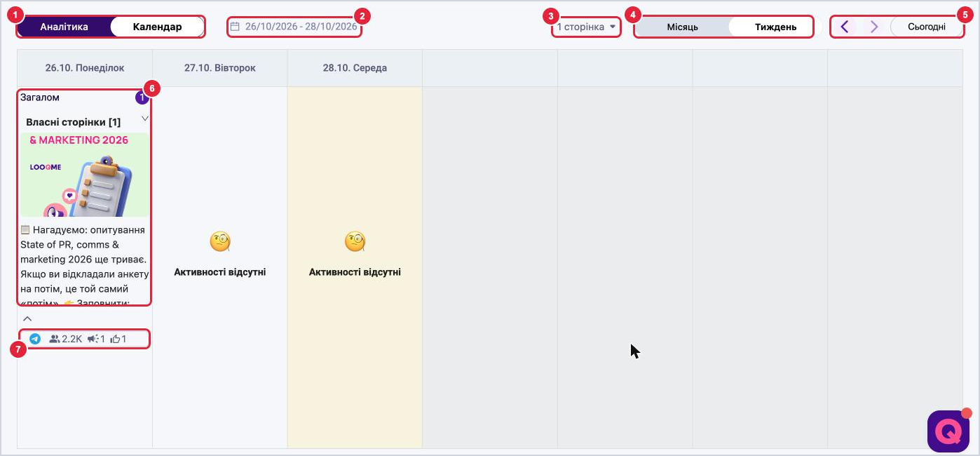The image size is (980, 456).
Task: Collapse the post using the up chevron
Action: pyautogui.click(x=28, y=318)
